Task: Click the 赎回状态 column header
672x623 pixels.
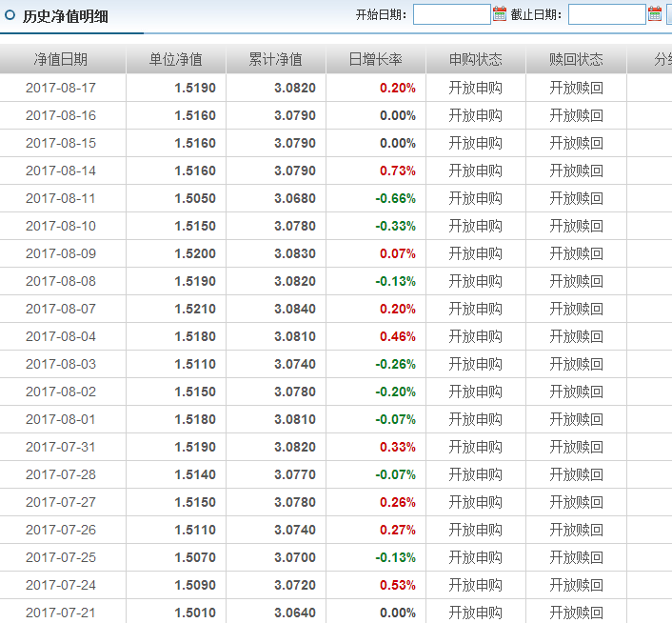Action: click(576, 59)
